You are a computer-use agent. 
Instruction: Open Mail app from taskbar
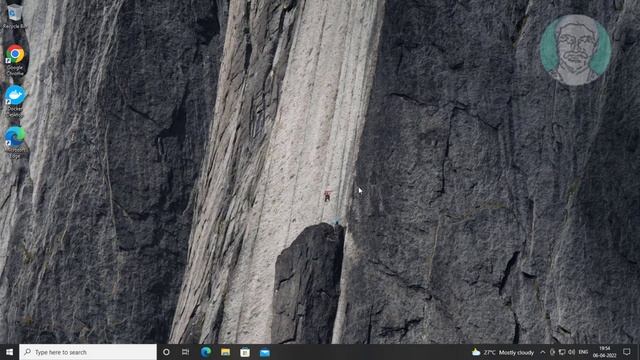coord(264,352)
